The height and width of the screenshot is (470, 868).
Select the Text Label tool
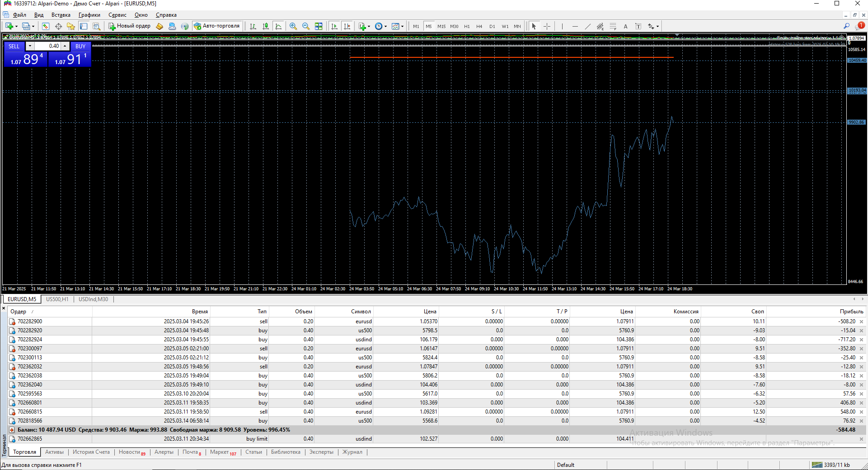(x=638, y=26)
